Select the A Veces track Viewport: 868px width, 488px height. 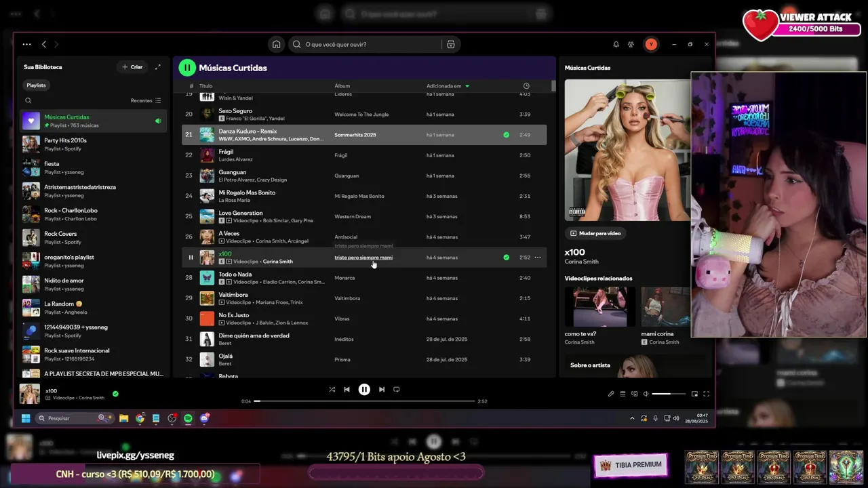[364, 237]
